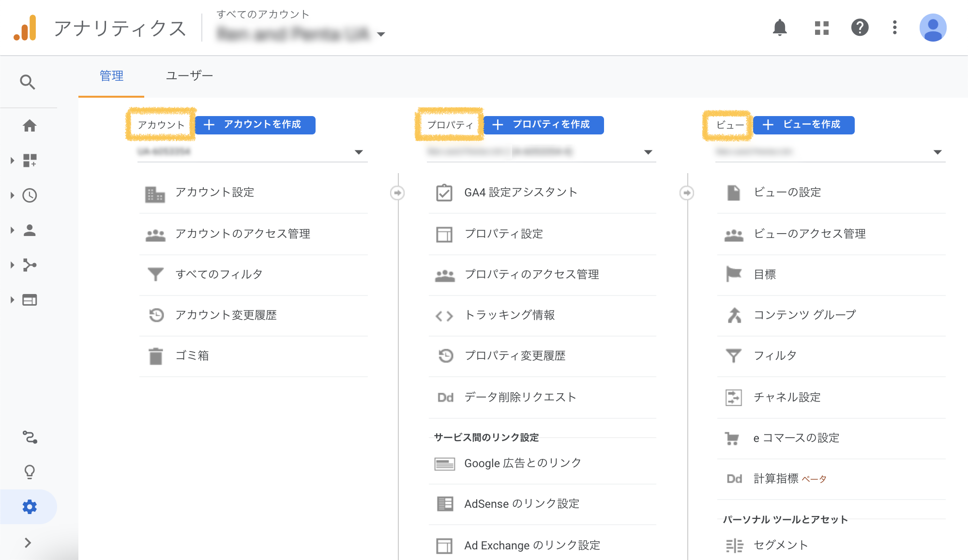Click the GA4 設定アシスタント checklist icon
Screen dimensions: 968x560
coord(444,192)
